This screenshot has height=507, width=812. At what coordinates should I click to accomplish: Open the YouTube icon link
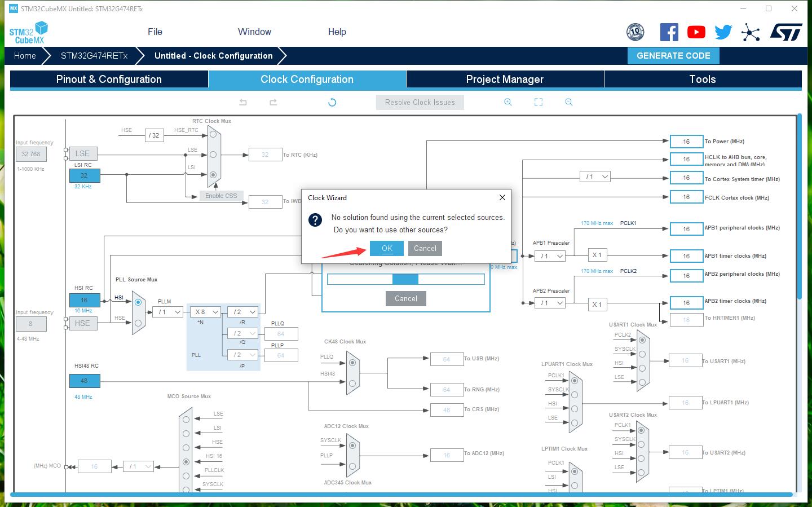tap(696, 32)
